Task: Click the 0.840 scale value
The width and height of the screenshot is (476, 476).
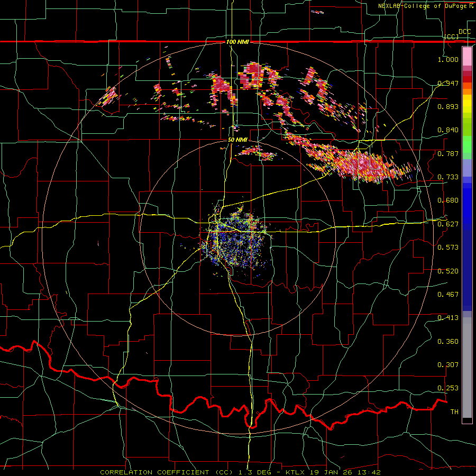Action: click(x=448, y=130)
